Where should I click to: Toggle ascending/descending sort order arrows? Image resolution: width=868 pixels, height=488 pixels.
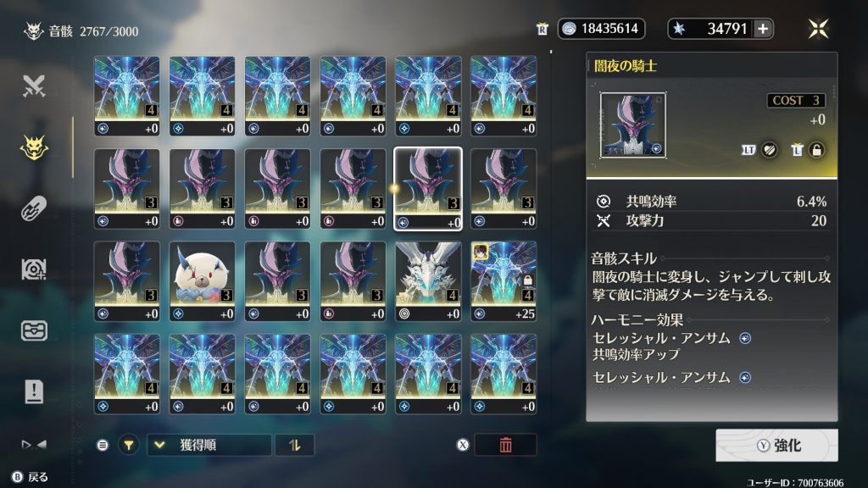294,445
